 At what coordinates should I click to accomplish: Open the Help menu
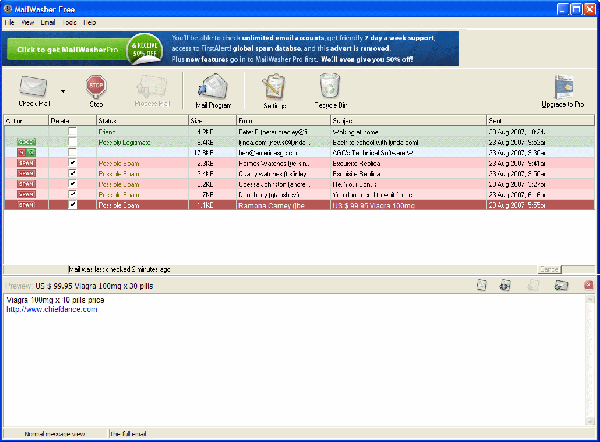(90, 23)
